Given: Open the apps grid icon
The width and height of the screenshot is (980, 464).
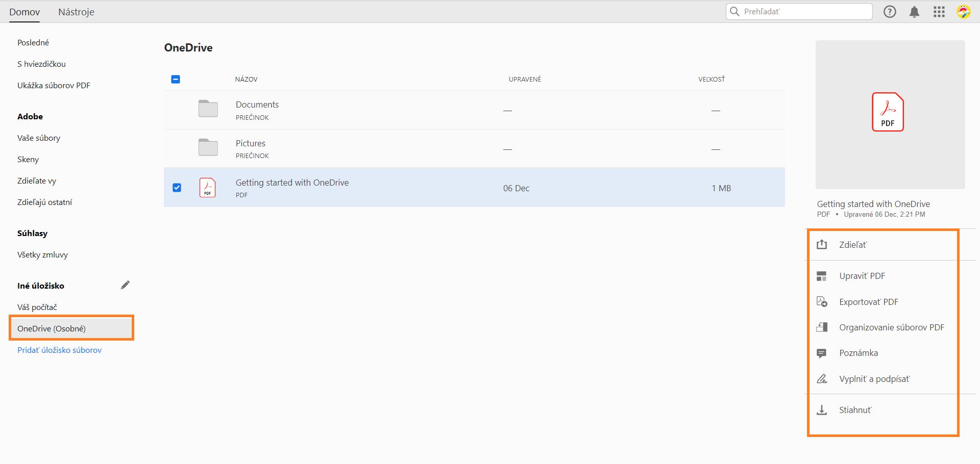Looking at the screenshot, I should pyautogui.click(x=939, y=12).
